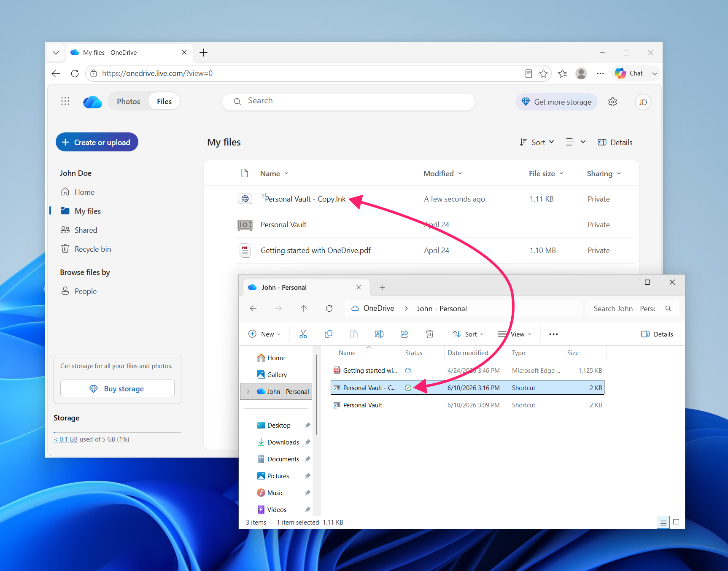Go back in the Edge browser
This screenshot has height=571, width=728.
(56, 73)
